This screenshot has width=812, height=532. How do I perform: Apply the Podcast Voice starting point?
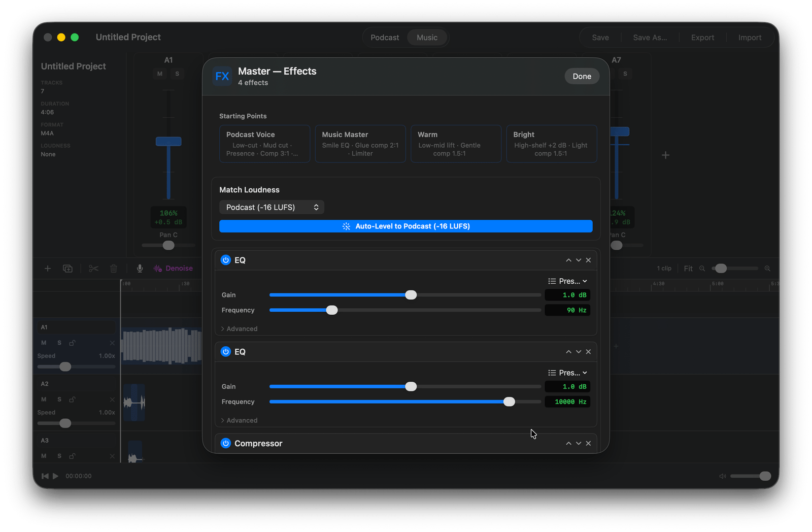coord(264,144)
